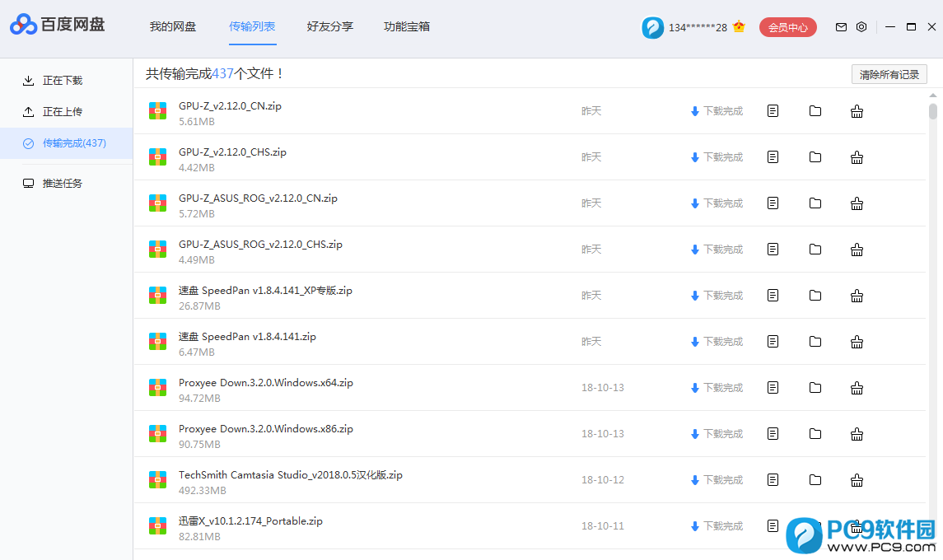The height and width of the screenshot is (560, 943).
Task: Select the file name GPU-Z_ASUS_ROG_v2.12.0_CHS.zip
Action: click(x=260, y=245)
